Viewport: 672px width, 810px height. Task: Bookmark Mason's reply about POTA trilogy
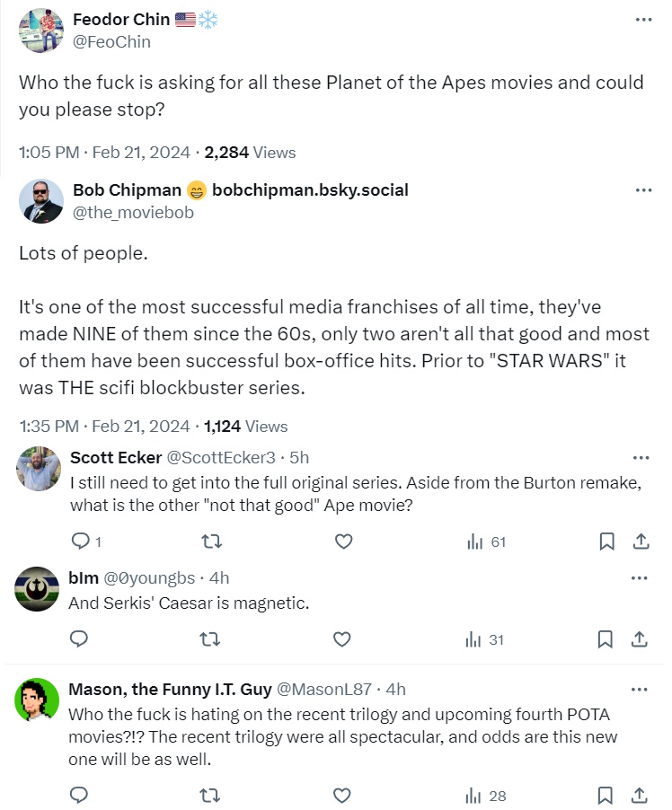point(606,795)
